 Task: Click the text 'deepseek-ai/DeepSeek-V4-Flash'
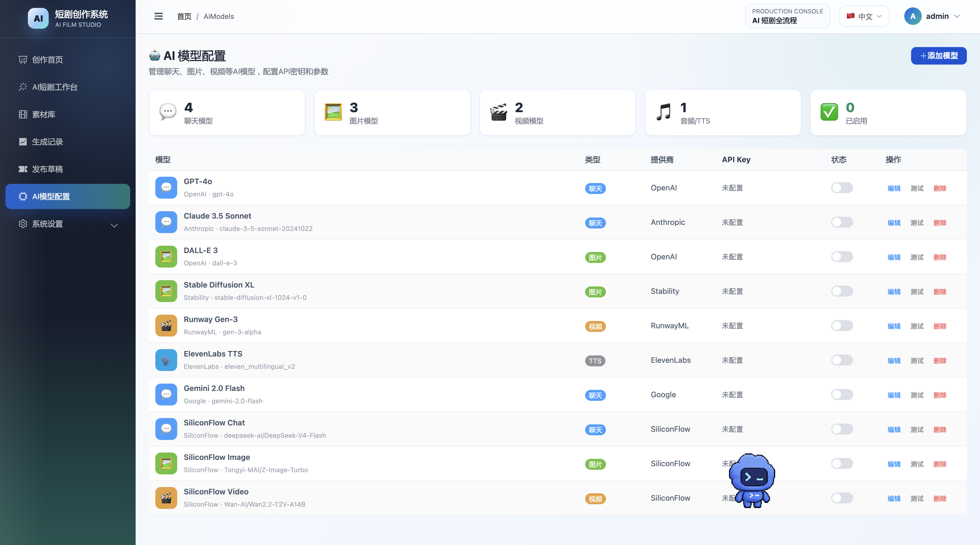(275, 435)
